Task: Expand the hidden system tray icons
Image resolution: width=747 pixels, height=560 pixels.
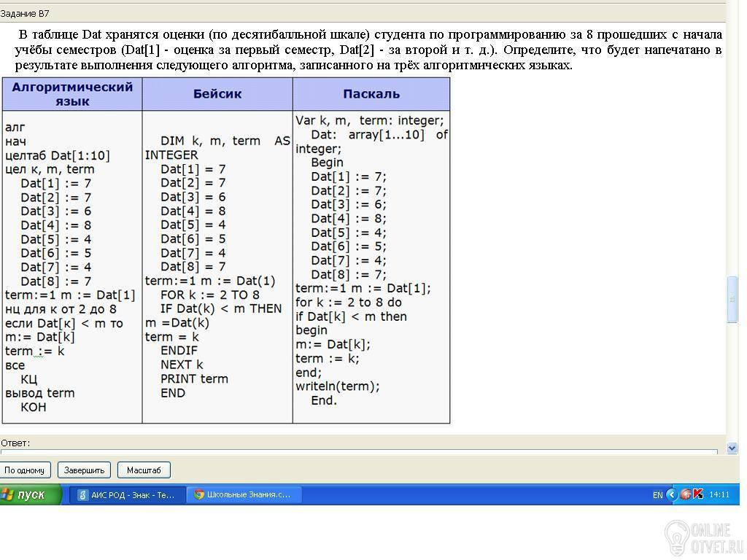Action: click(x=671, y=494)
